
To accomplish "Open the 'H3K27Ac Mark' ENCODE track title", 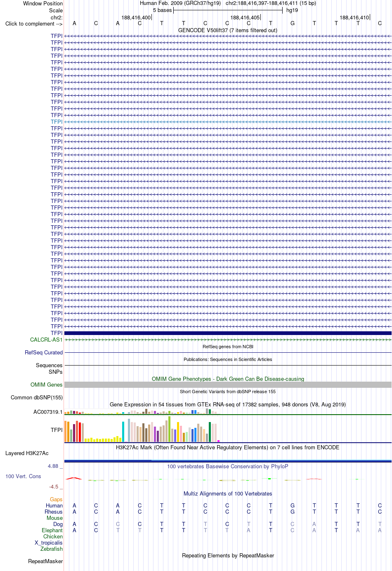I will coord(228,447).
